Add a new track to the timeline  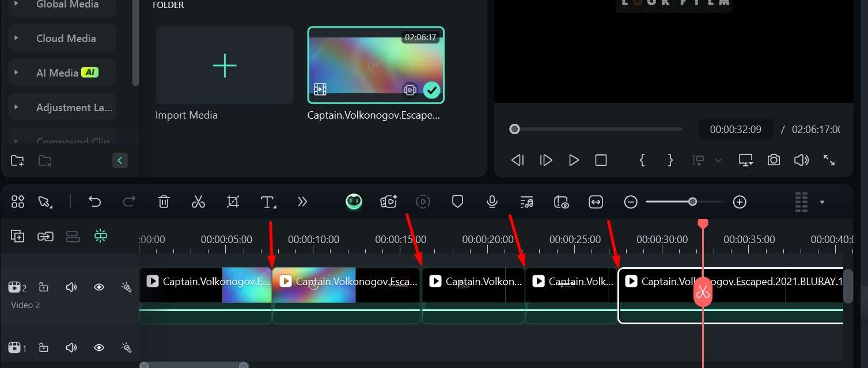(x=18, y=236)
